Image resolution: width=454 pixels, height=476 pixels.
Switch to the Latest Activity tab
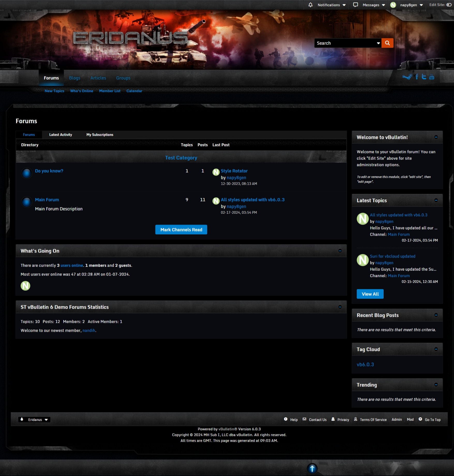pyautogui.click(x=61, y=135)
